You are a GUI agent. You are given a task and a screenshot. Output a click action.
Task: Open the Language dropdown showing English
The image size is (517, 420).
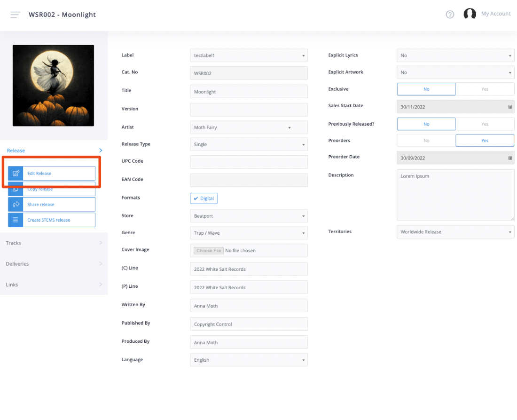tap(249, 360)
